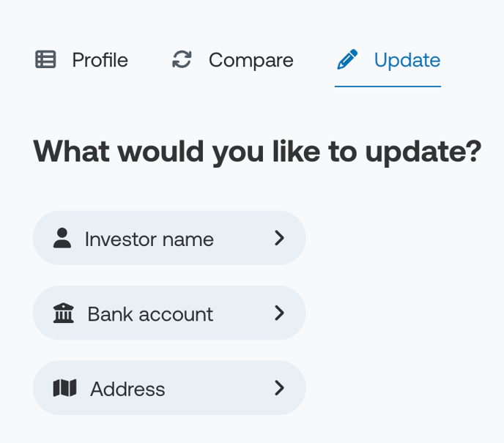Screen dimensions: 504x443
Task: Click the blue Update pencil icon
Action: (347, 59)
